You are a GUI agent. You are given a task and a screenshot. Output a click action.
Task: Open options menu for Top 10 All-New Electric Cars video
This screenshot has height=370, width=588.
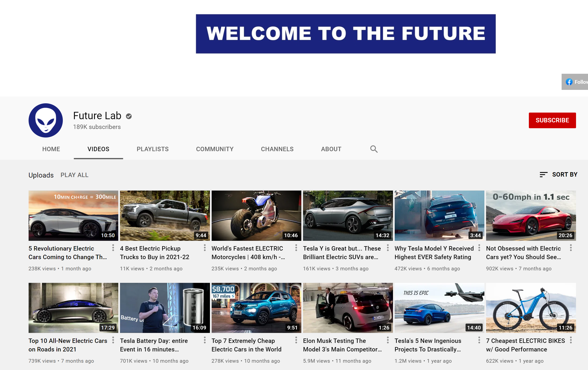point(113,340)
